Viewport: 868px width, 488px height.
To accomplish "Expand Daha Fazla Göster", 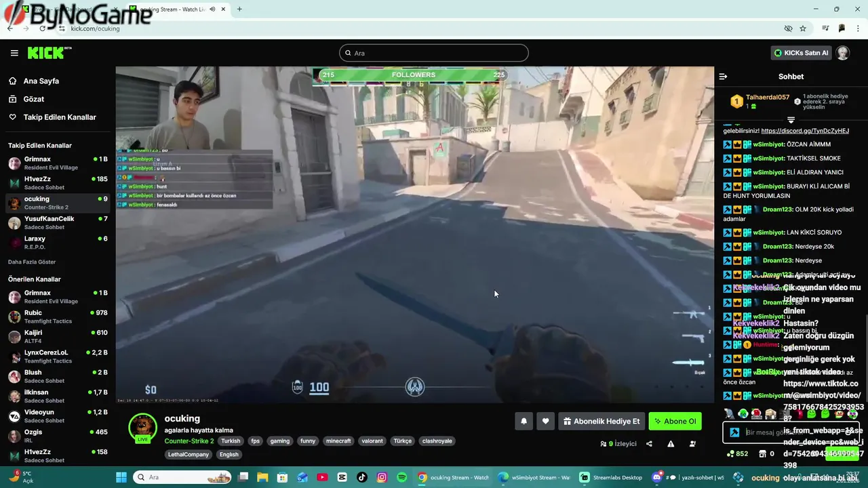I will point(32,262).
